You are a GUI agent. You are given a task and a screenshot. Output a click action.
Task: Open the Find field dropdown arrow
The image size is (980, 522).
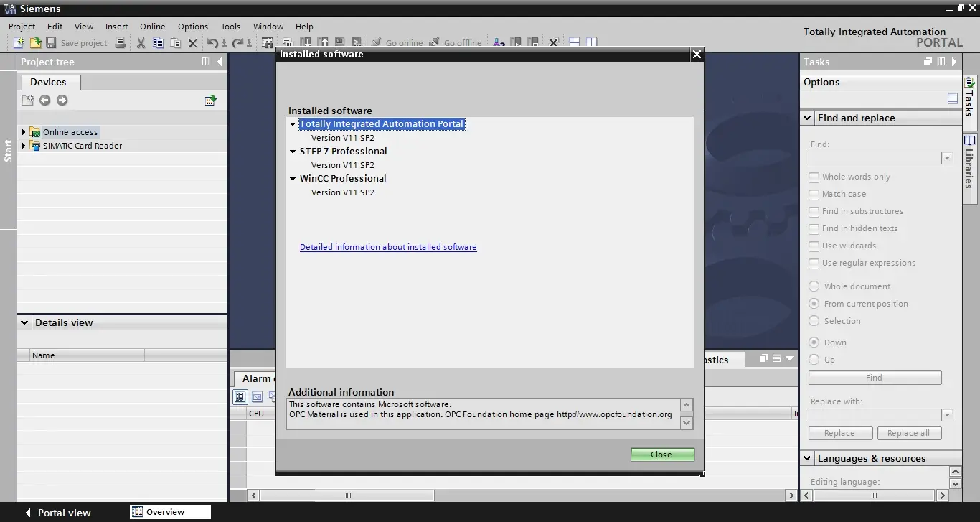coord(947,158)
